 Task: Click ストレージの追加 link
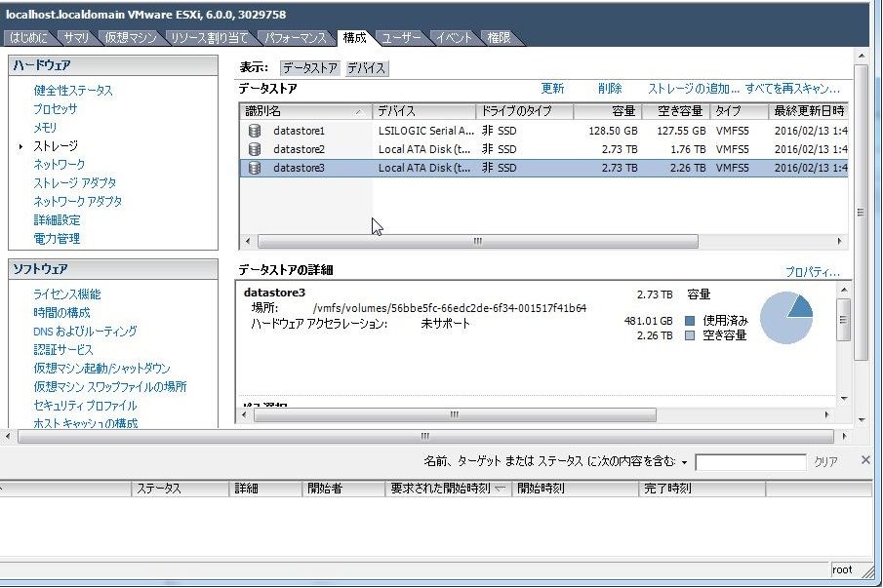[693, 89]
